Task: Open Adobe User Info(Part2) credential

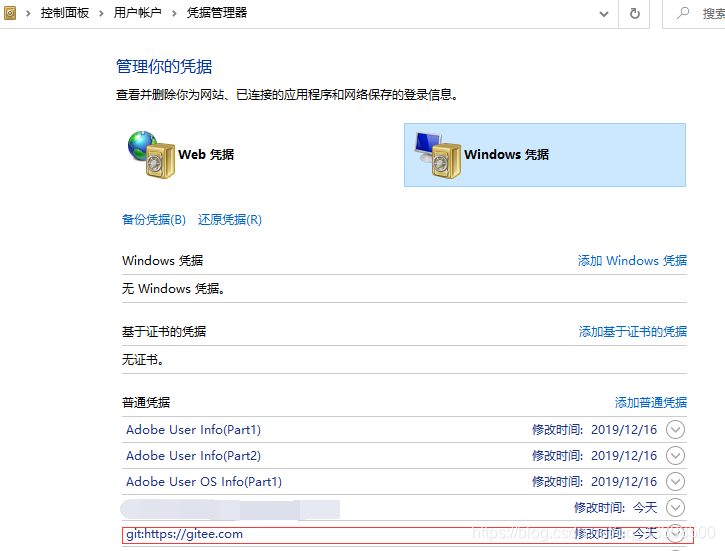Action: click(193, 456)
